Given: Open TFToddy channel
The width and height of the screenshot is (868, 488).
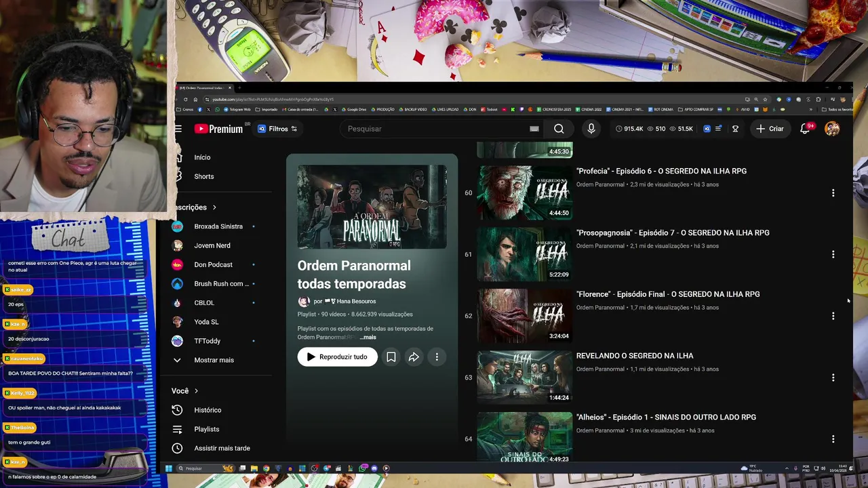Looking at the screenshot, I should (207, 341).
